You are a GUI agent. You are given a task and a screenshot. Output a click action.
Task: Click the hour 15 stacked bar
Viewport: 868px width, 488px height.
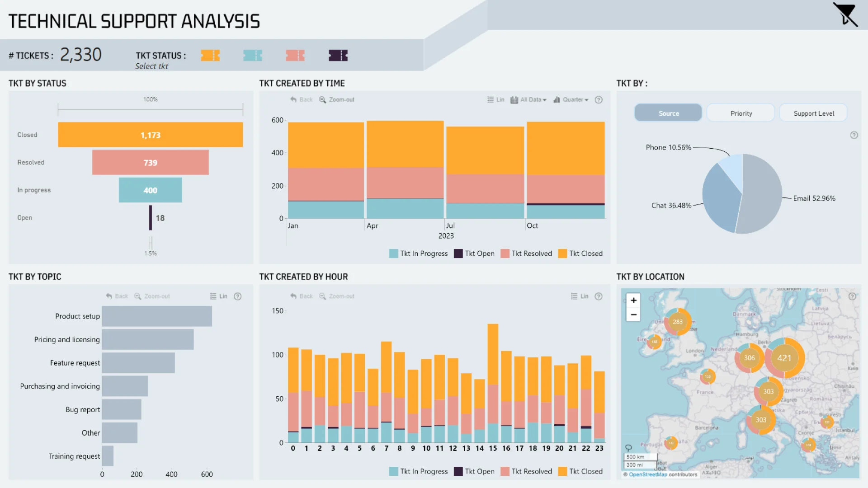(x=493, y=383)
